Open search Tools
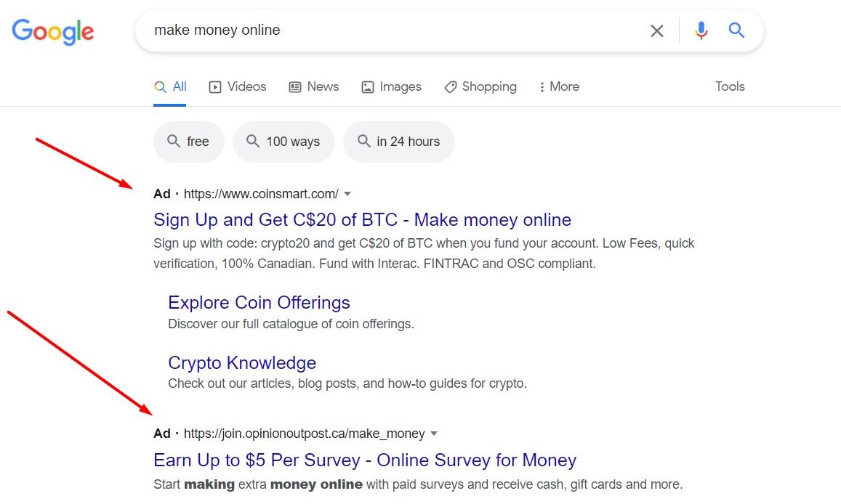The height and width of the screenshot is (504, 841). pyautogui.click(x=730, y=86)
